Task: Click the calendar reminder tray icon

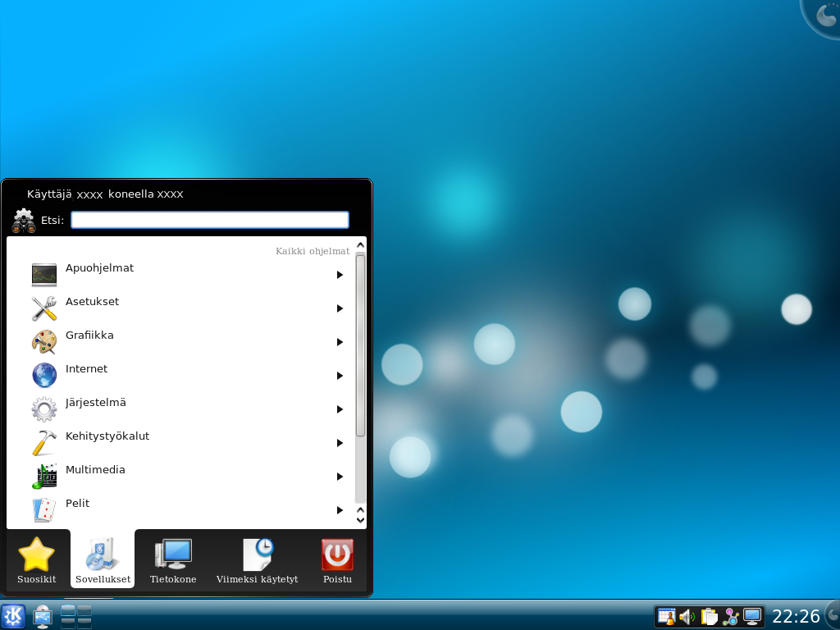Action: [x=666, y=617]
